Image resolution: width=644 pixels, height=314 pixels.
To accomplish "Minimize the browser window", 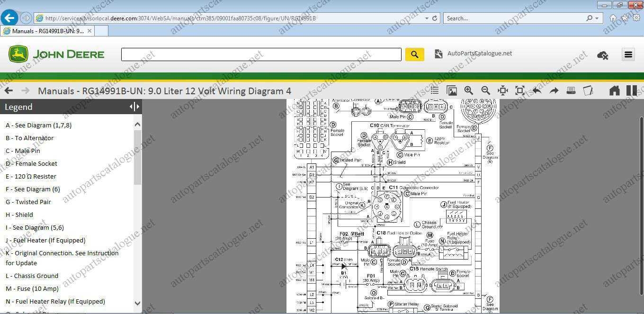I will 604,5.
